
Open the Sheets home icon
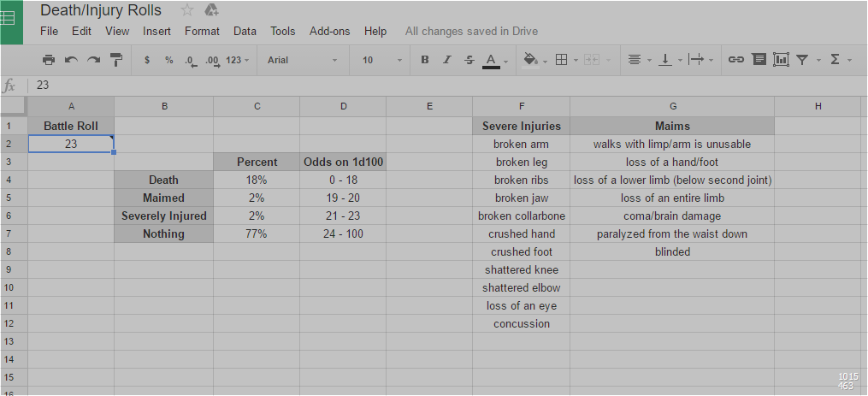point(11,21)
